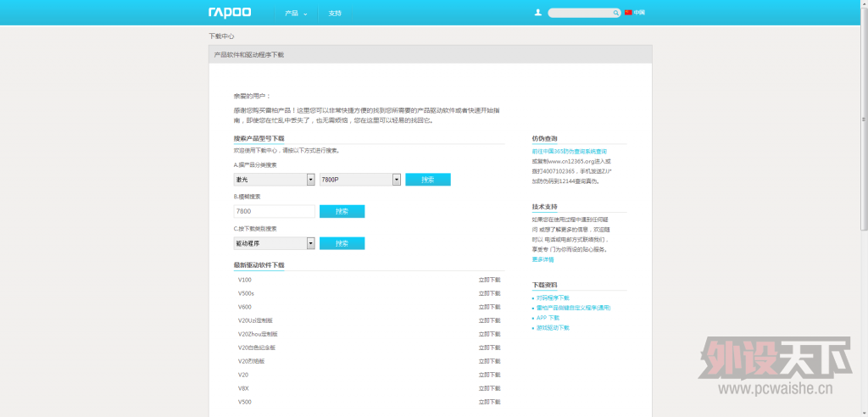Click 立即下载 for V100
The height and width of the screenshot is (417, 868).
[489, 280]
